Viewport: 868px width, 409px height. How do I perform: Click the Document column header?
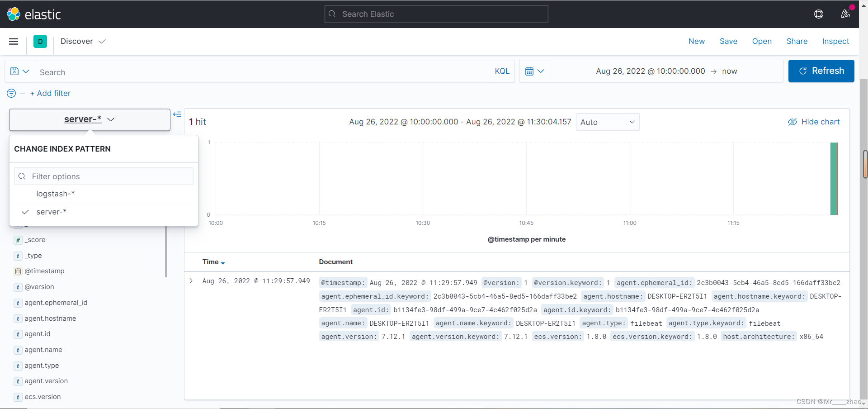(x=335, y=262)
